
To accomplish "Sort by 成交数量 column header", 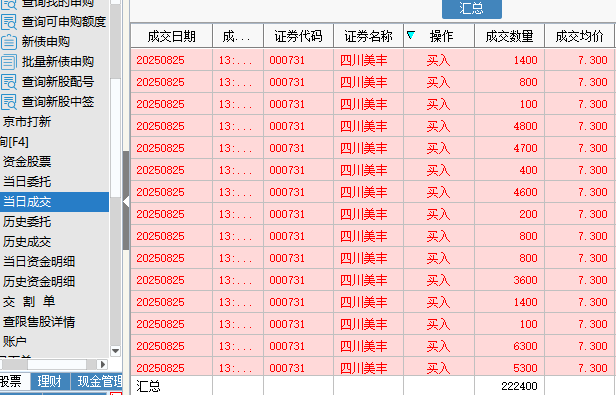I will pos(509,36).
